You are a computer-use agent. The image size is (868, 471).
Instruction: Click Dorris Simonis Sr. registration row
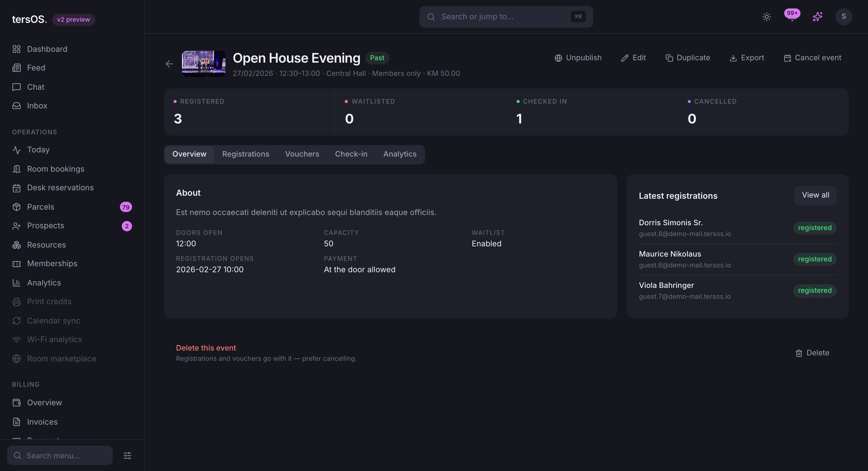737,228
